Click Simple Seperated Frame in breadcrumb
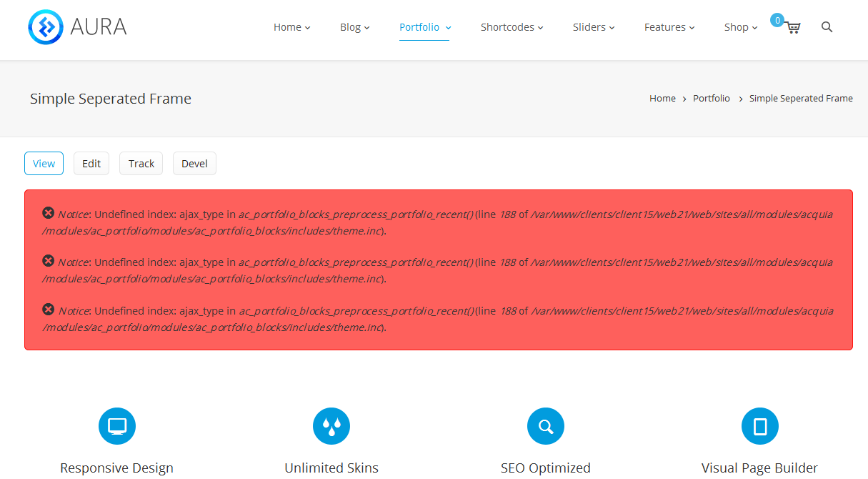This screenshot has width=868, height=479. [x=801, y=99]
